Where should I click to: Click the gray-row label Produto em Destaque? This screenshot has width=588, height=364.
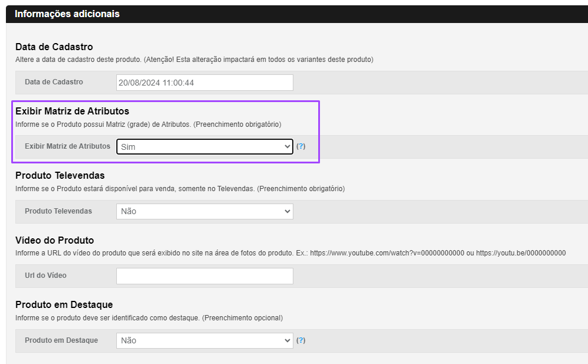click(x=61, y=340)
